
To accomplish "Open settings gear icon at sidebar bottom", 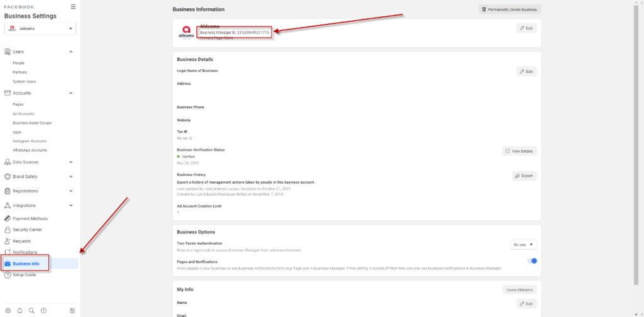I will 8,311.
